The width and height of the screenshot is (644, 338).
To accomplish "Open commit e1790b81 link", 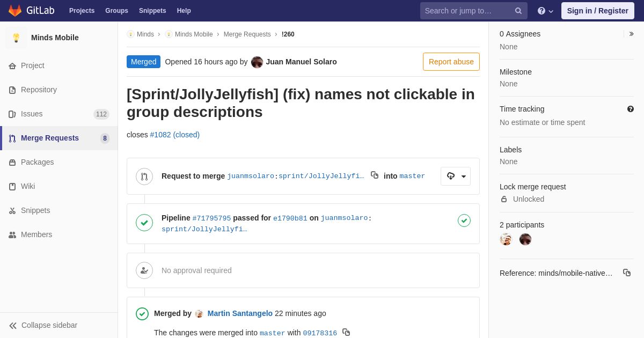I will [290, 218].
